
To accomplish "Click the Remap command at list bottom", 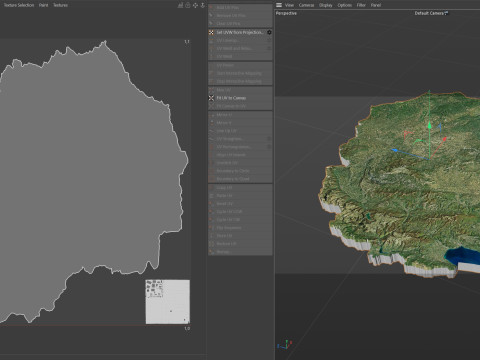I will [240, 252].
